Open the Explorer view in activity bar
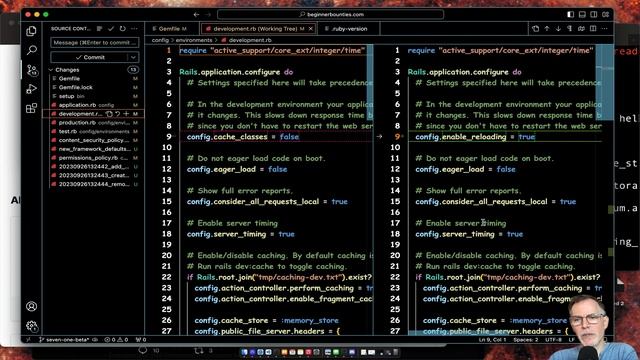640x360 pixels. pos(31,31)
